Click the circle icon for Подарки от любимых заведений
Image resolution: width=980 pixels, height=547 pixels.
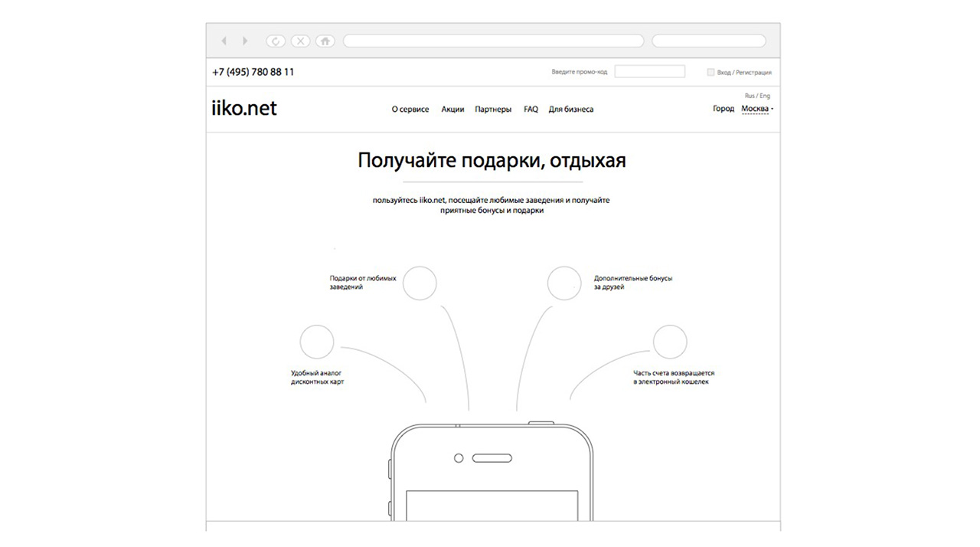420,283
